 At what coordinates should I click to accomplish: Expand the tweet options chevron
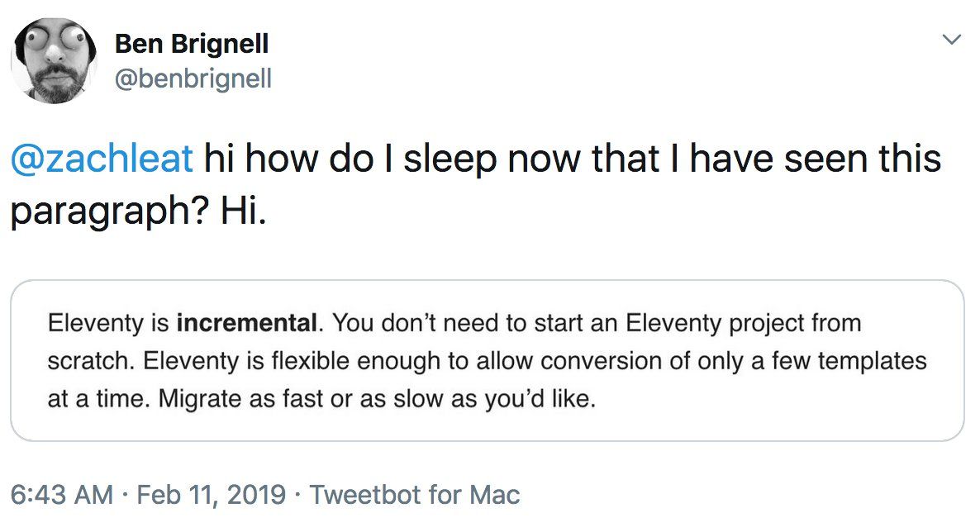click(951, 40)
